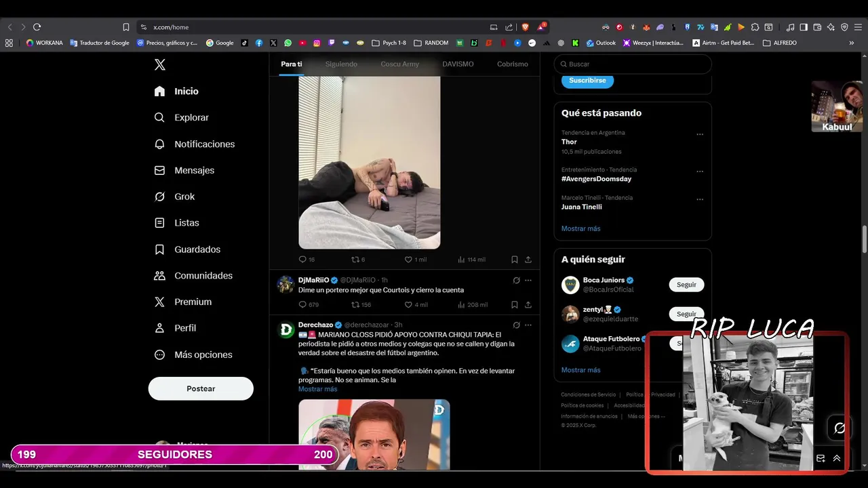Open more options for Juana Tinelli trend
This screenshot has height=488, width=868.
pyautogui.click(x=700, y=199)
